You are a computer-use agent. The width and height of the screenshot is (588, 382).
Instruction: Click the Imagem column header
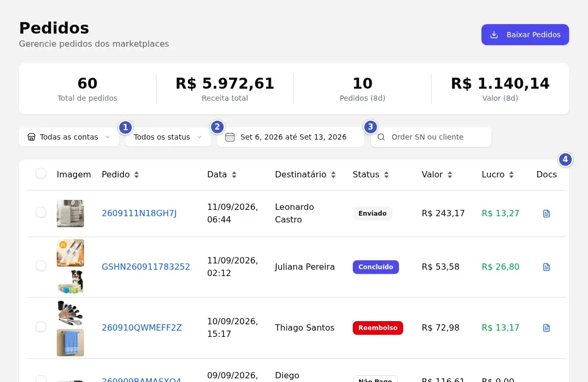(73, 174)
